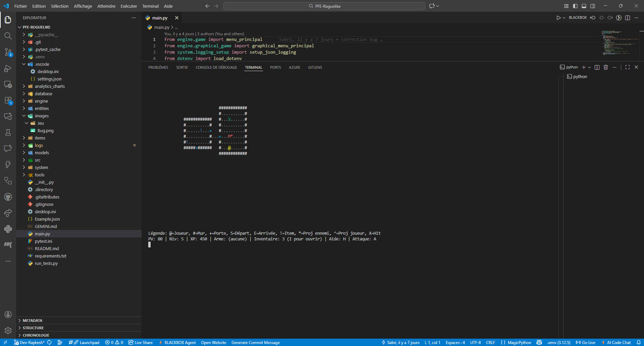Open the Terminal menu in menu bar
This screenshot has height=346, width=644.
pyautogui.click(x=150, y=6)
